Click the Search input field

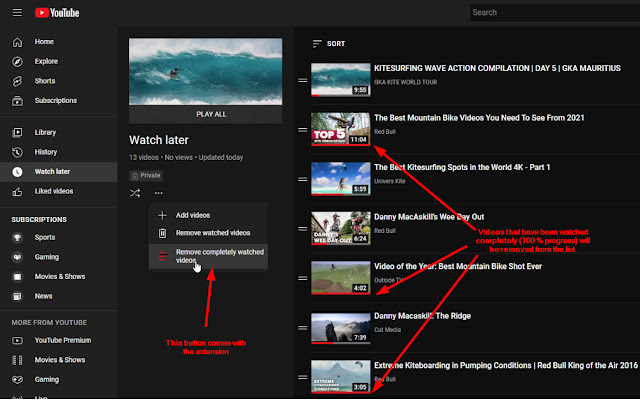pos(555,13)
